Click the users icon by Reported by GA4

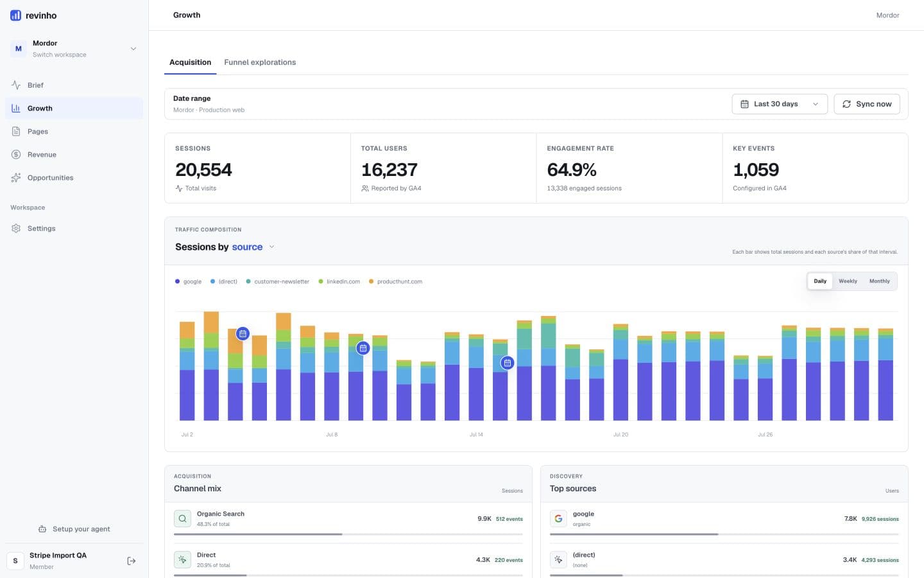(x=365, y=188)
